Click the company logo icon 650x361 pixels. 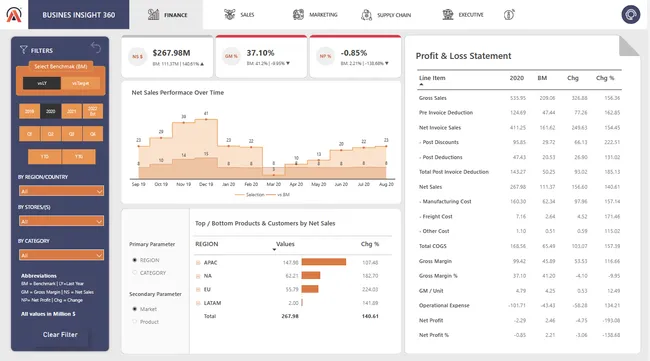coord(14,15)
